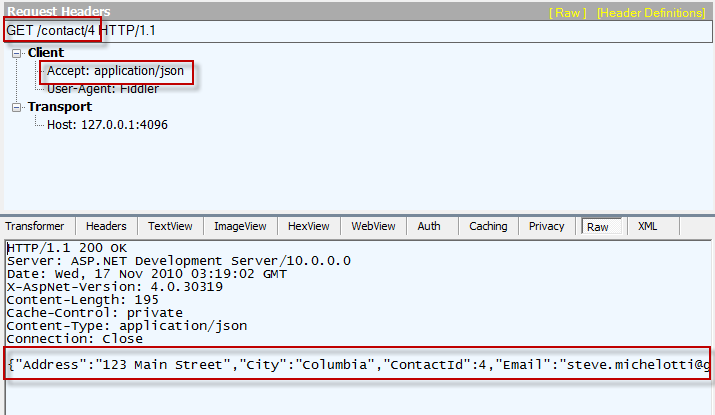Click the Content-Type: application/json response line

pyautogui.click(x=127, y=326)
